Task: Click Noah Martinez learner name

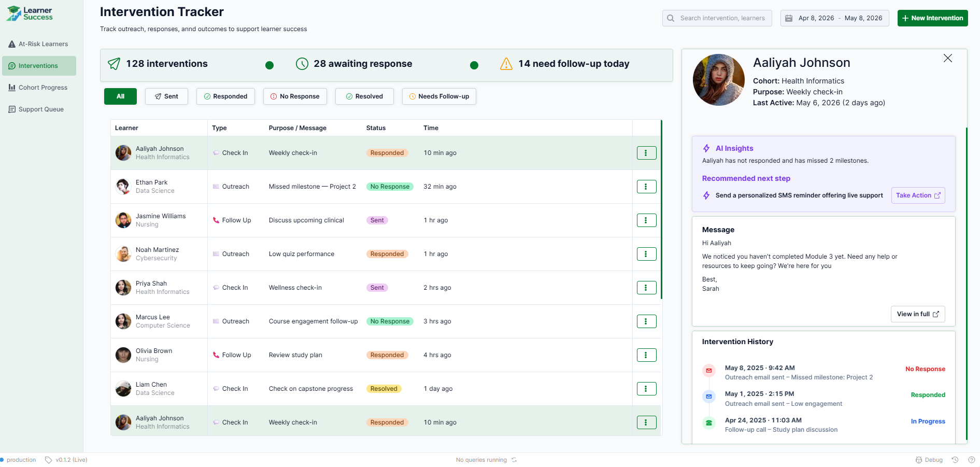Action: (157, 250)
